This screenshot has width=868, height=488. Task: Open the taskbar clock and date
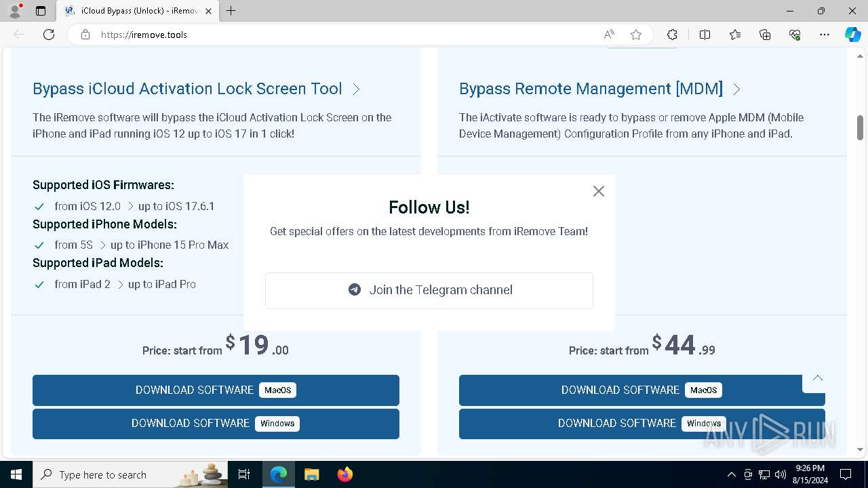pyautogui.click(x=810, y=474)
